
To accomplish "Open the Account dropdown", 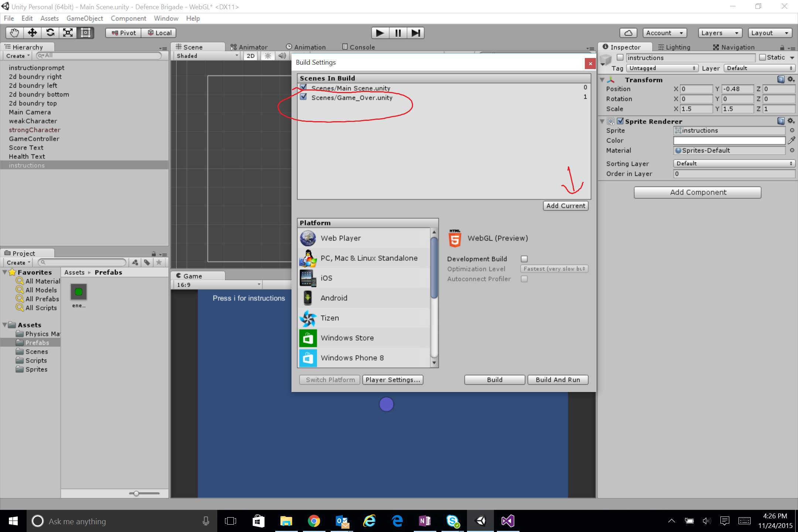I will (665, 33).
